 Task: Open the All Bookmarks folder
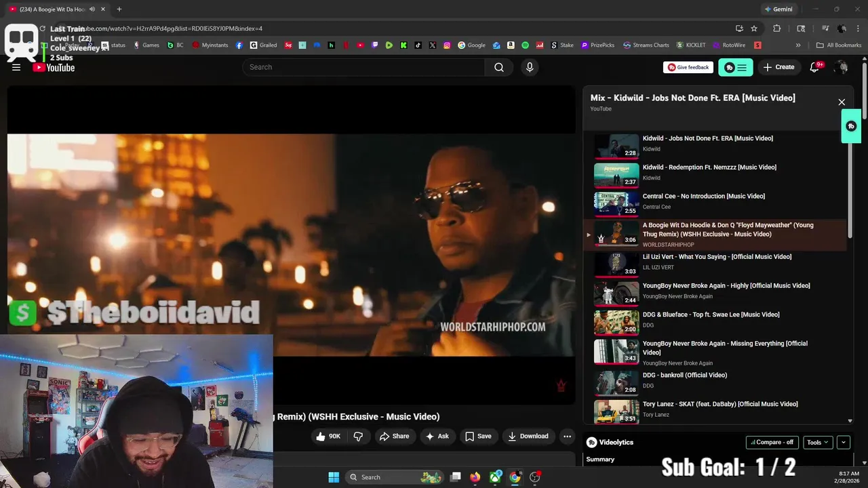[x=839, y=45]
